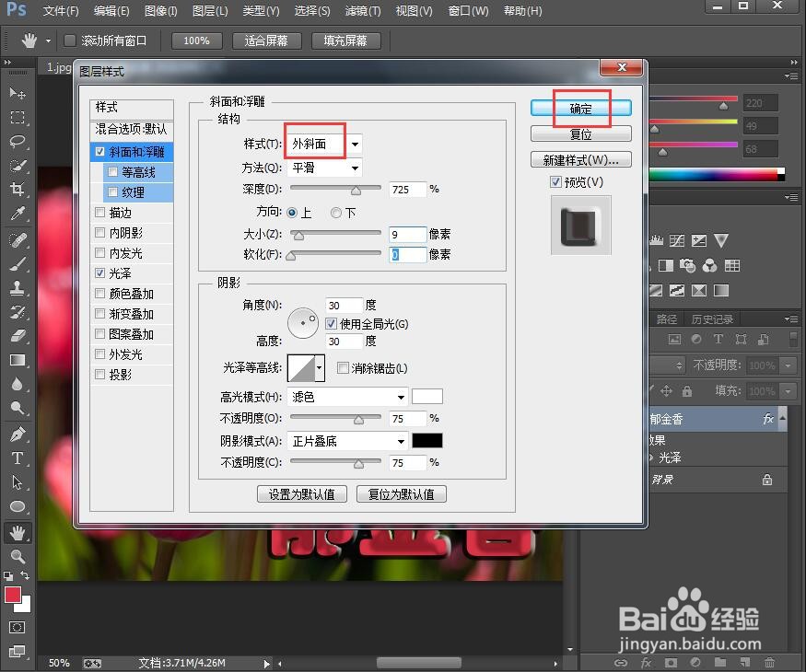This screenshot has width=806, height=672.
Task: Enable 纹理 checkbox
Action: (x=112, y=192)
